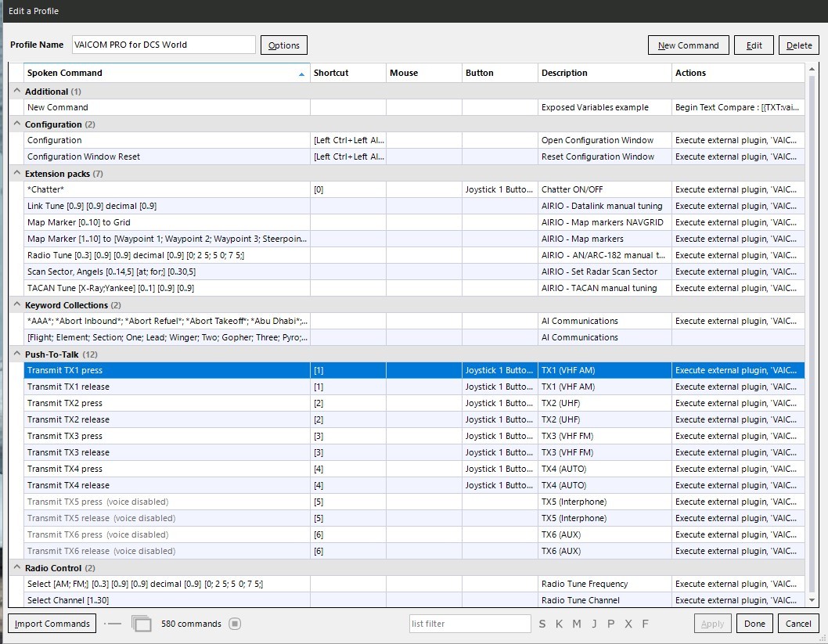
Task: Select Transmit TX5 press (voice disabled) row
Action: click(x=414, y=502)
